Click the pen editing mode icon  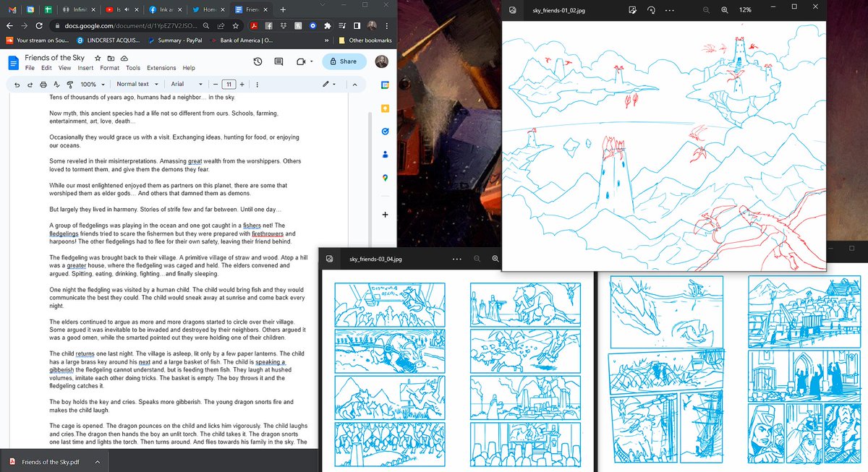tap(325, 84)
